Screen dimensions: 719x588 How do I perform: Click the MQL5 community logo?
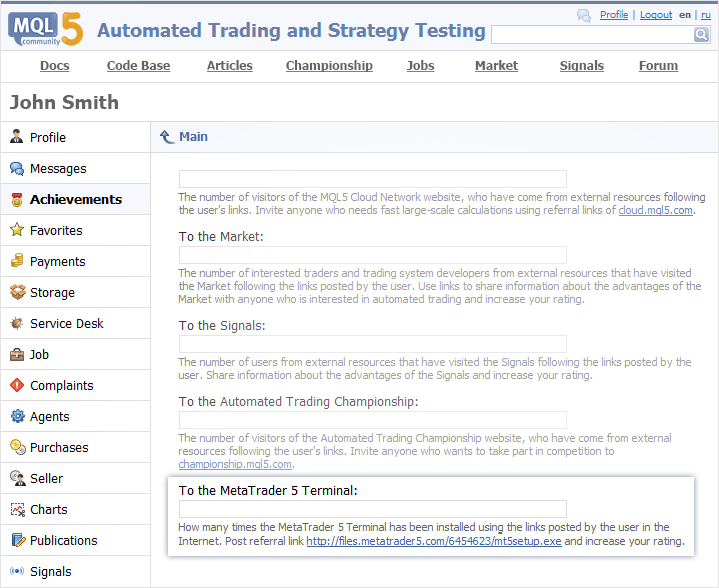[46, 29]
